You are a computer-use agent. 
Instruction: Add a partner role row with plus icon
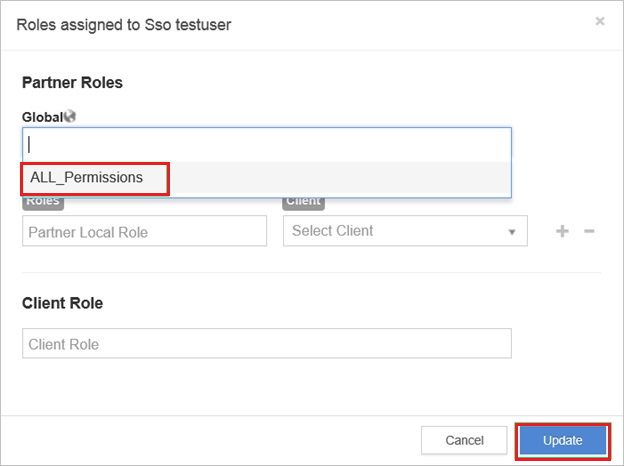pos(562,231)
